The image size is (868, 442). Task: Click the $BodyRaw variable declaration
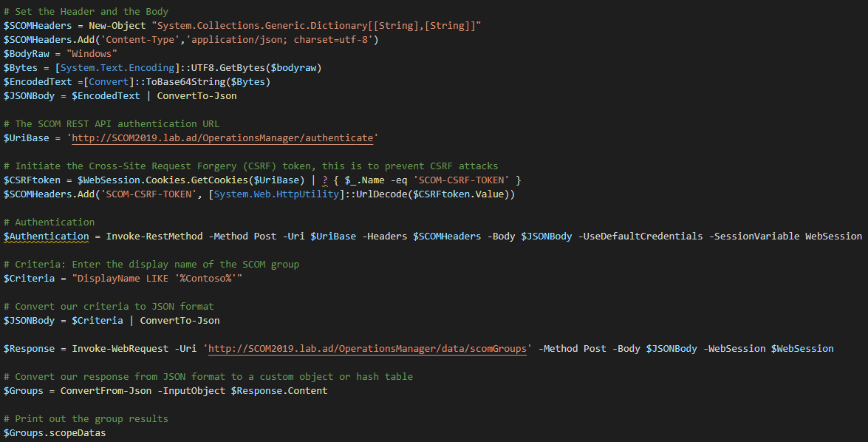tap(27, 54)
